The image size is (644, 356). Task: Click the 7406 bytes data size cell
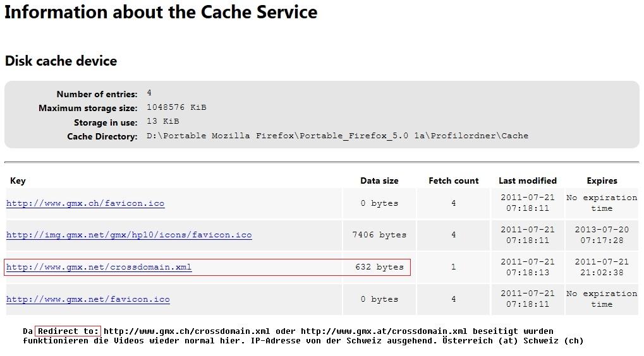click(379, 235)
